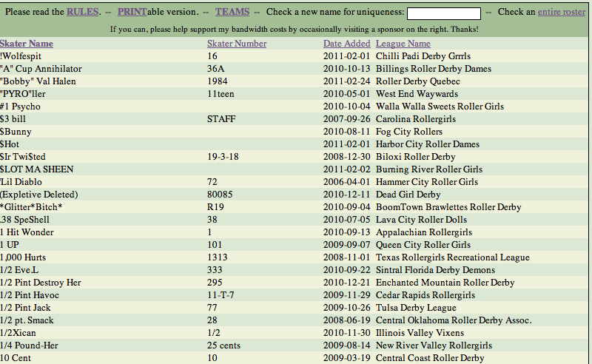Click skater number 1984
Viewport: 592px width, 364px height.
pyautogui.click(x=218, y=81)
